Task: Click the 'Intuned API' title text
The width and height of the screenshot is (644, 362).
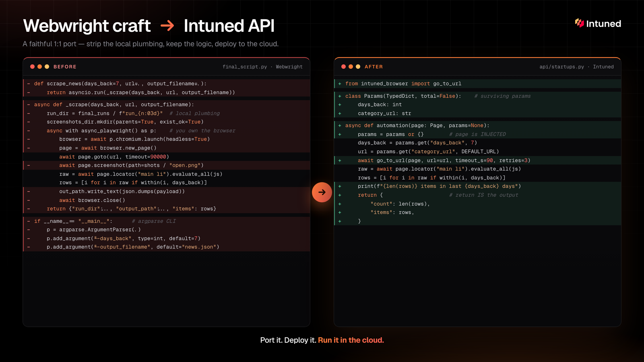Action: tap(229, 26)
